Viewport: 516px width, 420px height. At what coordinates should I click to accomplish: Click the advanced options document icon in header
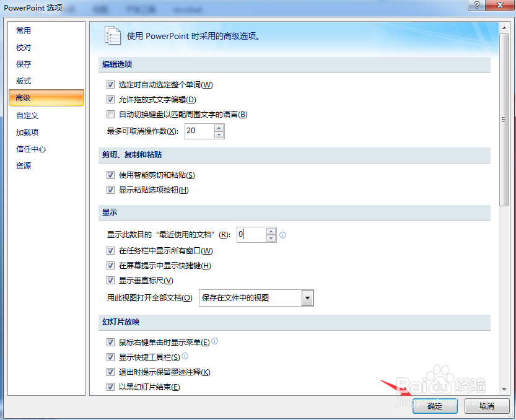(113, 35)
